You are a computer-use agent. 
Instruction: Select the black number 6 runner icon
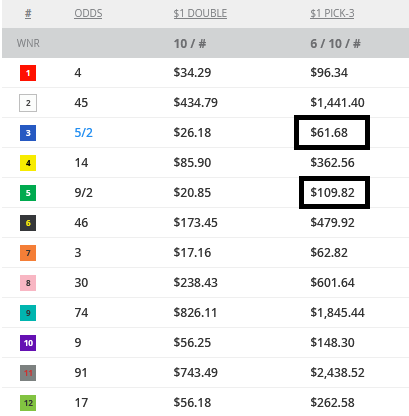click(28, 223)
